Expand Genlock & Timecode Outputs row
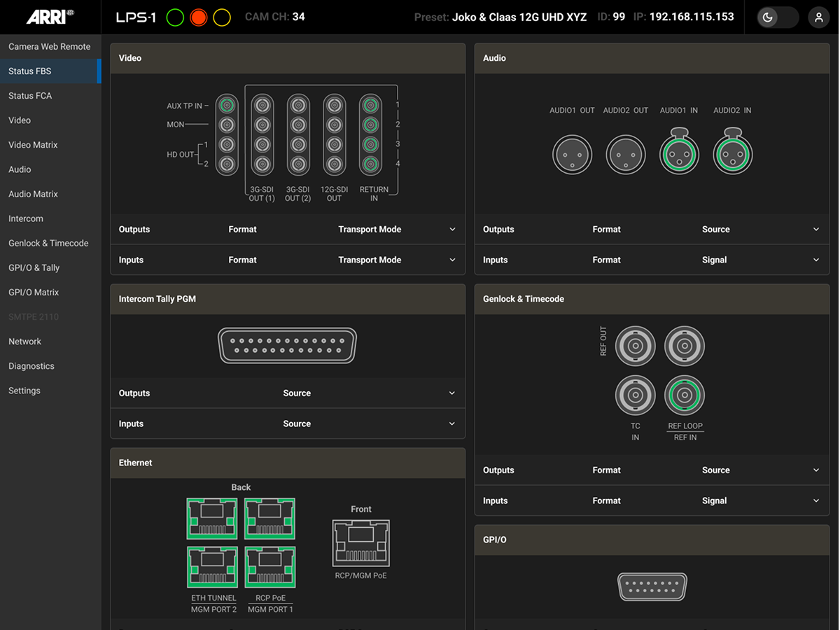This screenshot has height=630, width=840. [x=816, y=470]
